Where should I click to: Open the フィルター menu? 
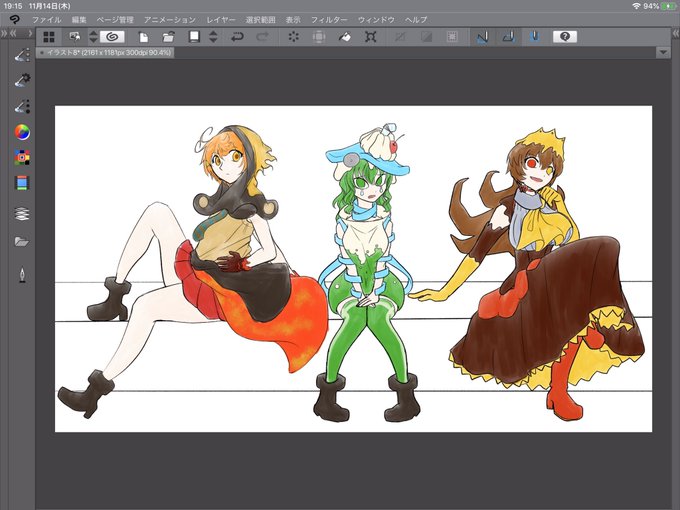(x=329, y=20)
